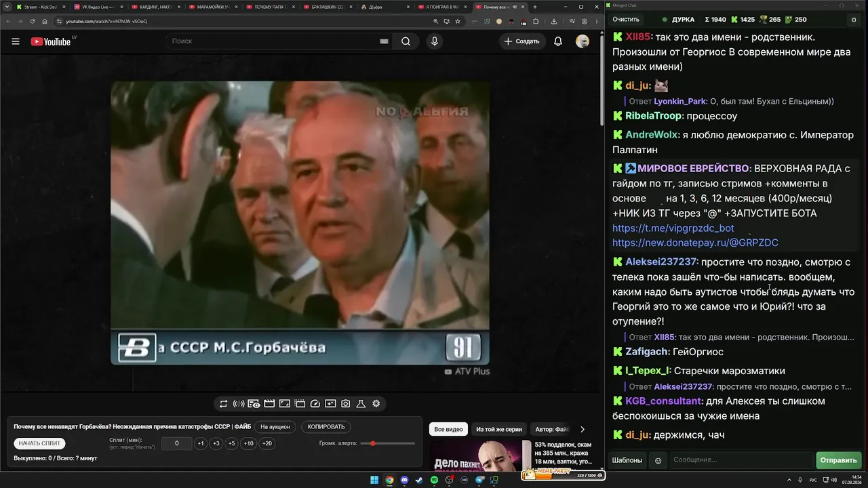Open the gear settings in player toolbar
Screen dimensions: 868x488
coord(376,404)
